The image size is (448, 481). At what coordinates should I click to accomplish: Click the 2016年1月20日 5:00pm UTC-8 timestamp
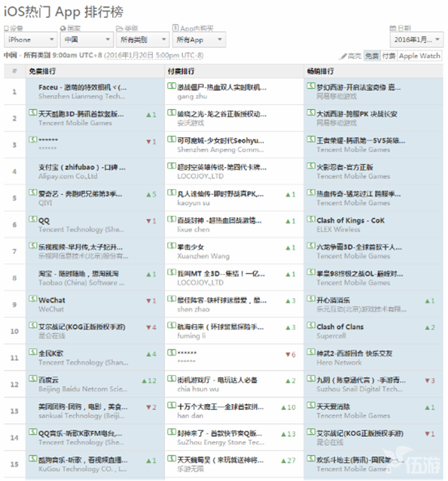(154, 55)
